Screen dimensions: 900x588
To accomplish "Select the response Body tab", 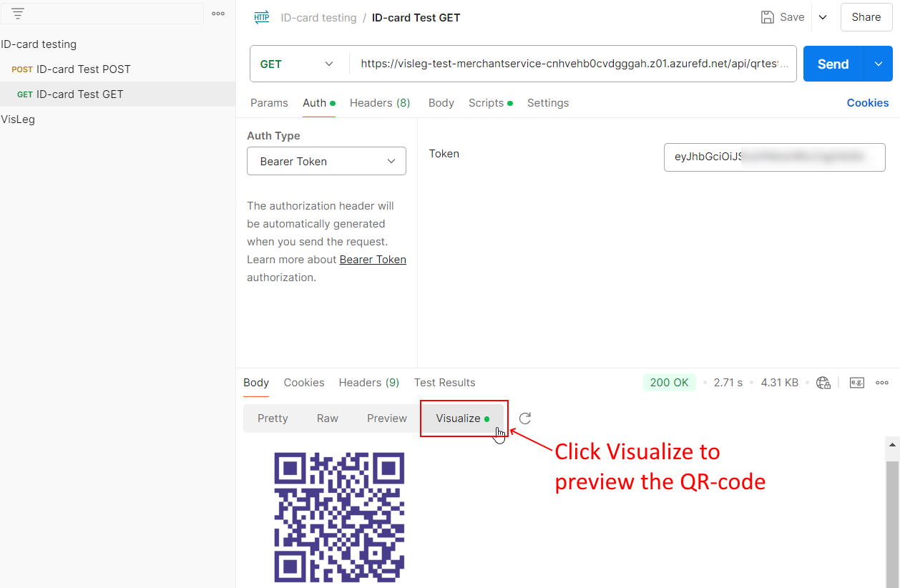I will point(256,383).
